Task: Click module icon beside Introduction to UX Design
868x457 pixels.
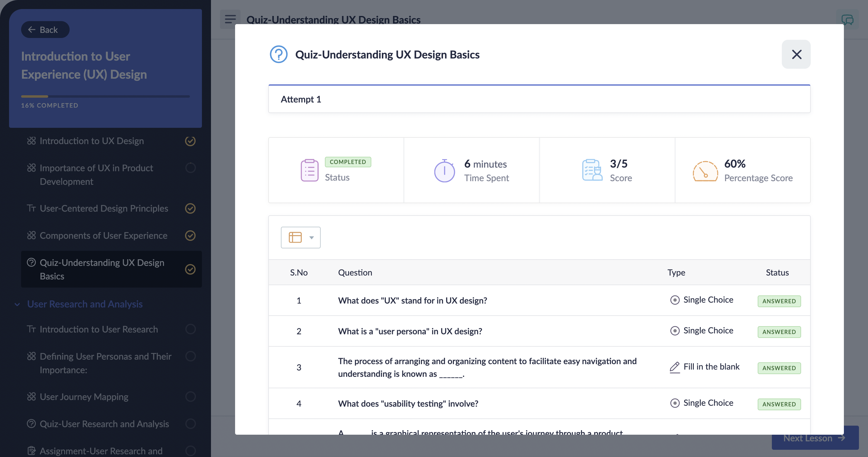Action: click(x=31, y=141)
